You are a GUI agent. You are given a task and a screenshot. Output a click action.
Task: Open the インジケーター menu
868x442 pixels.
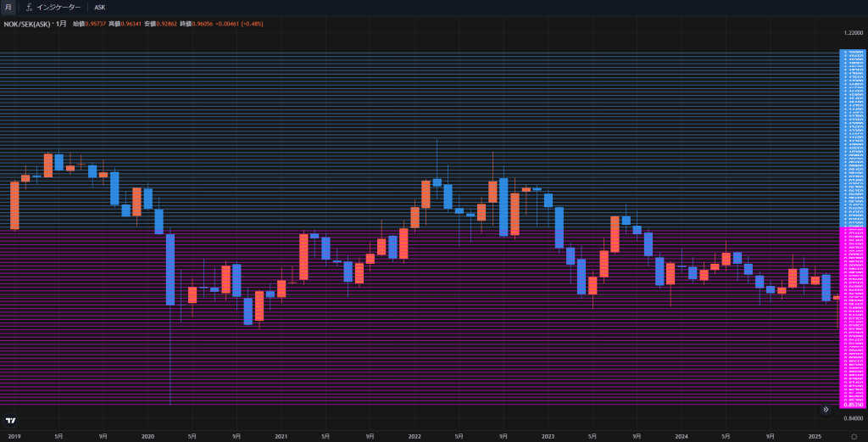(x=58, y=7)
